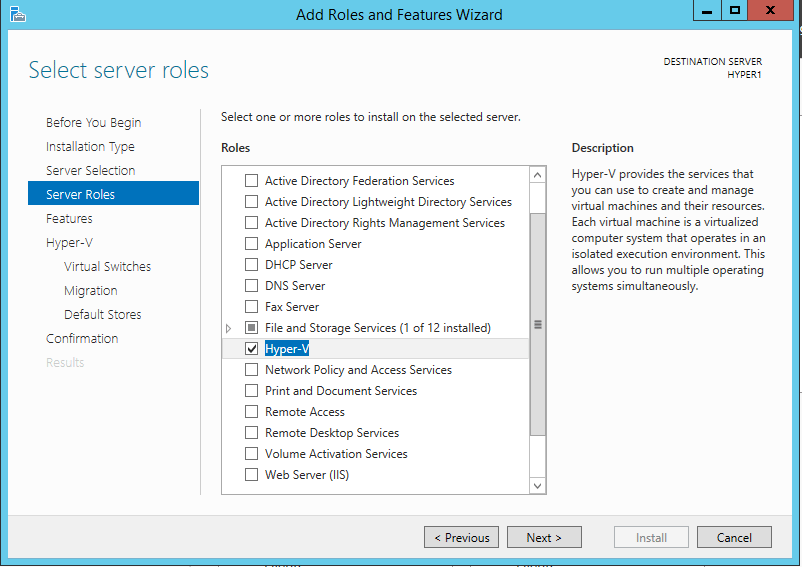Select the Print and Document Services row
802x567 pixels.
point(341,391)
